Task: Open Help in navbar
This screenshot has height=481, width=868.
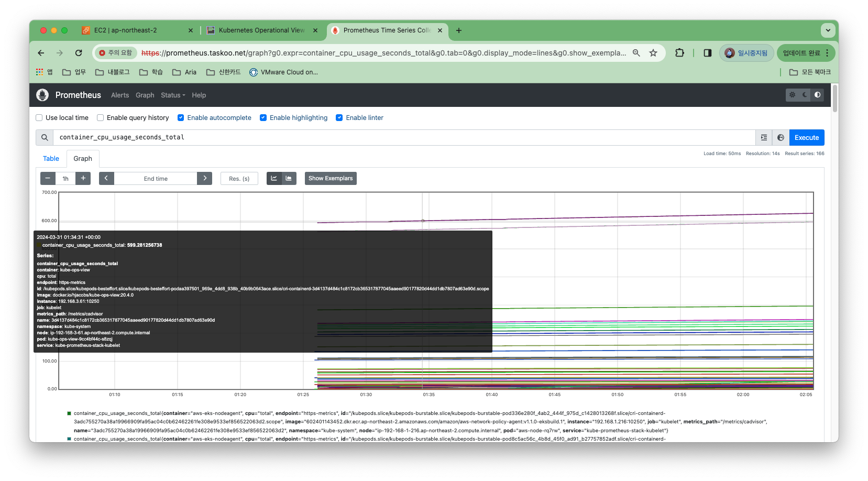Action: click(199, 95)
